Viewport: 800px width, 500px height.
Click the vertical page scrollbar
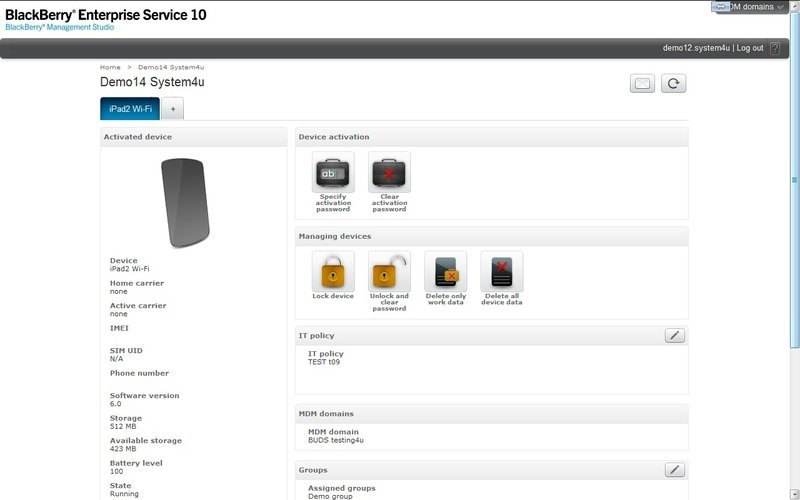point(795,200)
